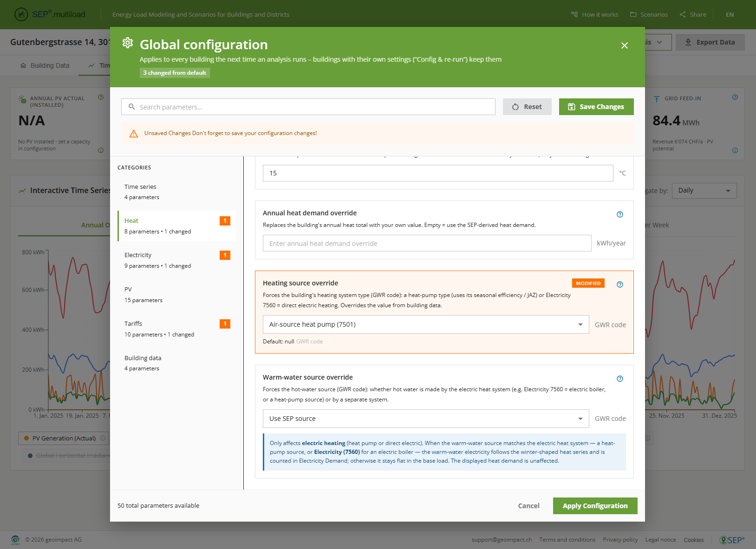Viewport: 756px width, 549px height.
Task: Email support@geoimpact.ch link
Action: 502,540
